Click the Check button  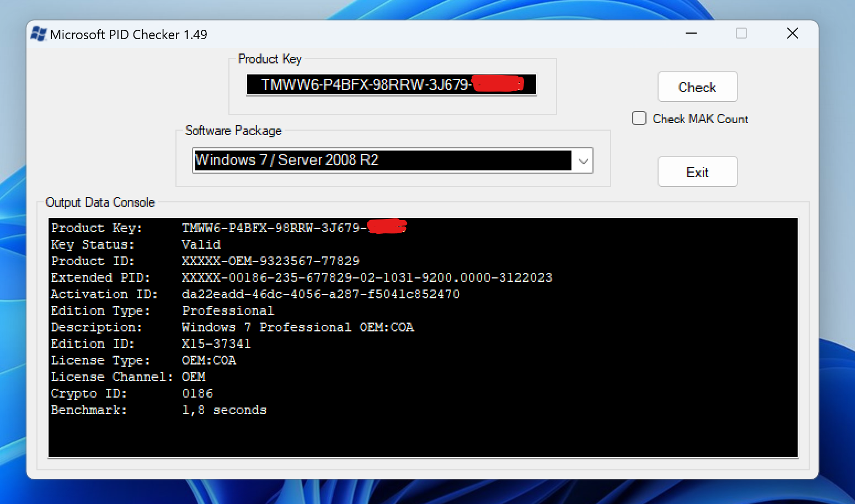pos(697,87)
